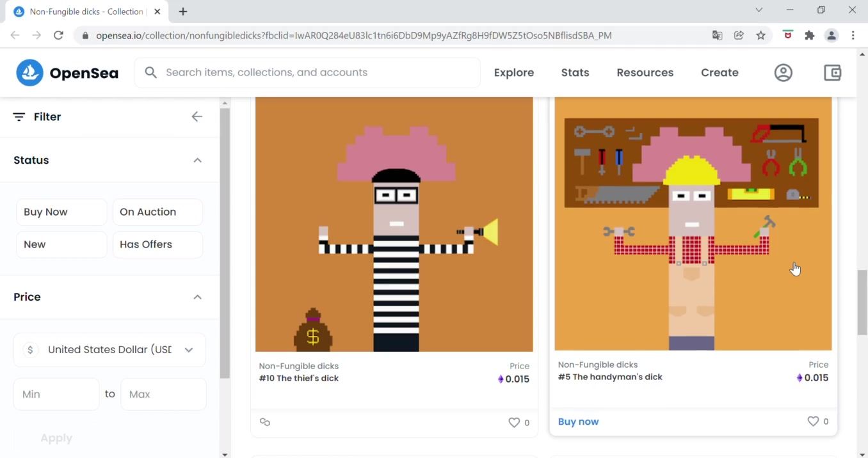
Task: Click the OpenSea logo icon
Action: pos(29,73)
